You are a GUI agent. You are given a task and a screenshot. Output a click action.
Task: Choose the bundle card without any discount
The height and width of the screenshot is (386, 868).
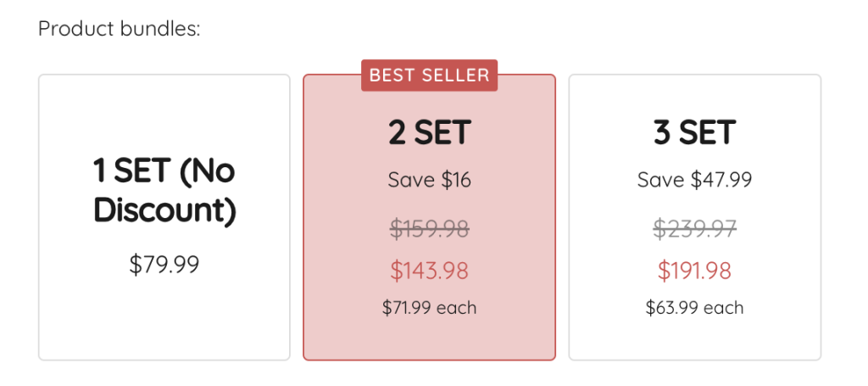[x=164, y=322]
